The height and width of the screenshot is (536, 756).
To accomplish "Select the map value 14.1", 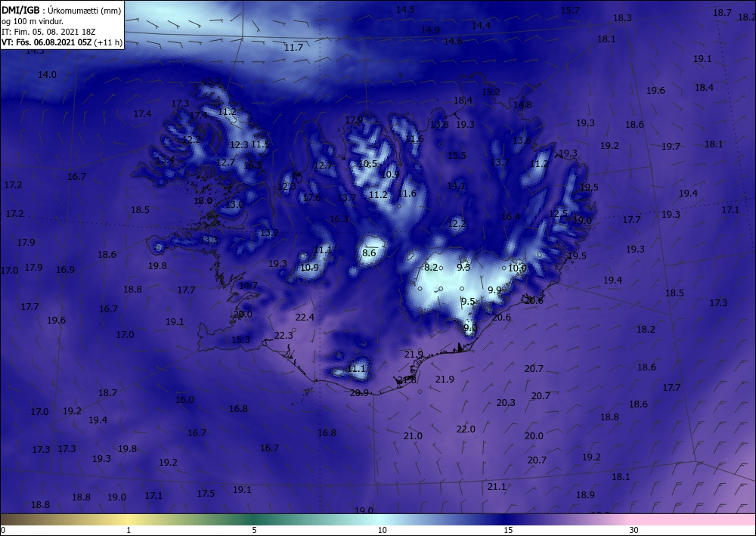I will click(x=456, y=185).
